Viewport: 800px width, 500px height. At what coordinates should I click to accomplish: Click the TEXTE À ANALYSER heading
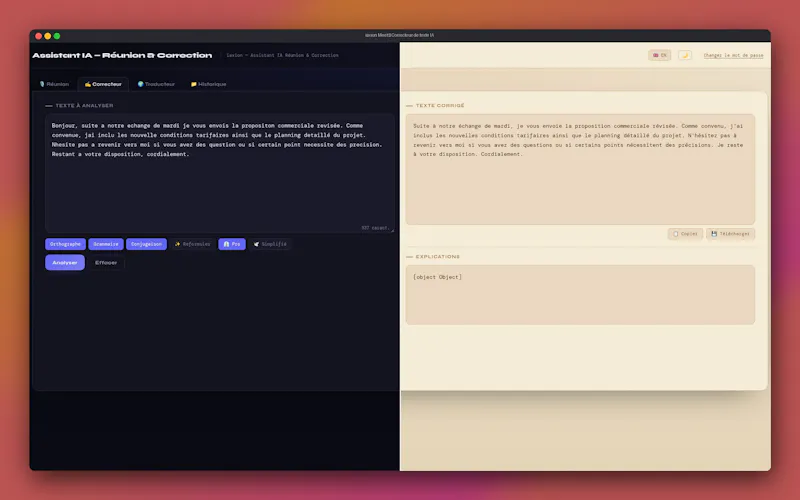tap(84, 106)
